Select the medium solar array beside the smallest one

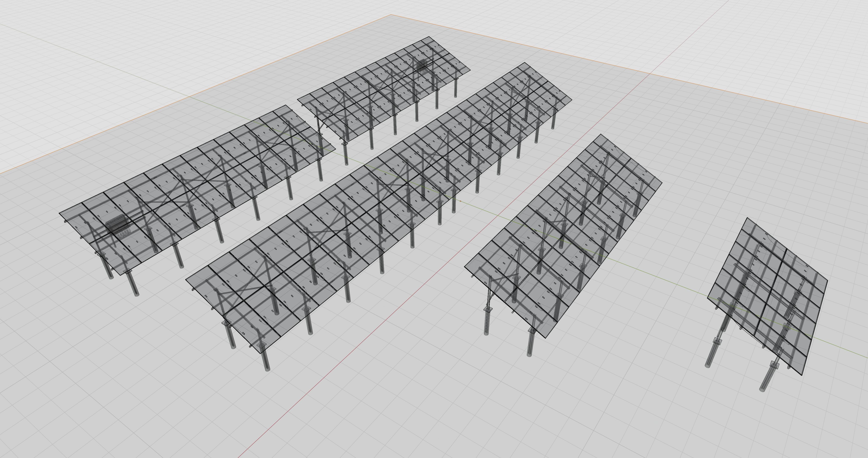coord(563,236)
